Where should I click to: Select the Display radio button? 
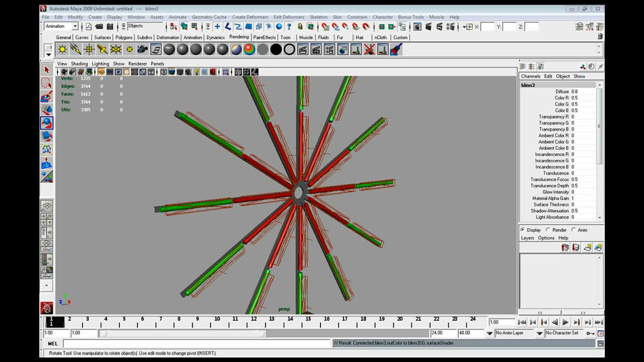[522, 230]
